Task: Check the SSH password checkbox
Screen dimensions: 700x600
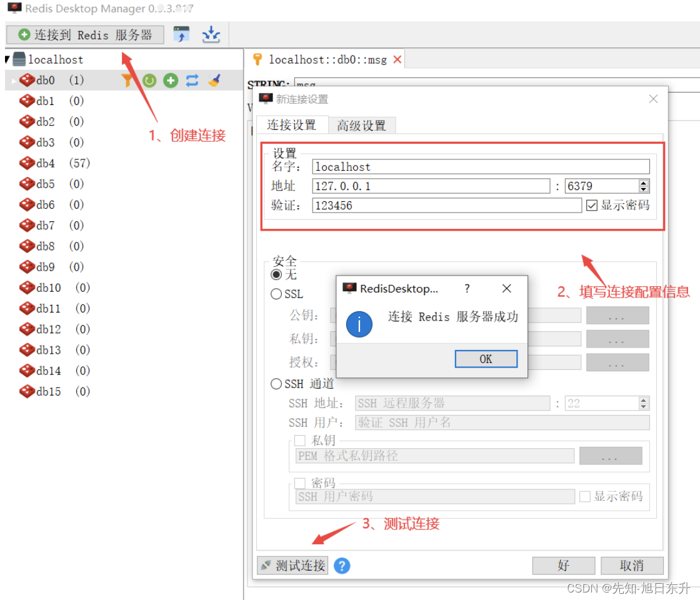Action: pyautogui.click(x=299, y=483)
